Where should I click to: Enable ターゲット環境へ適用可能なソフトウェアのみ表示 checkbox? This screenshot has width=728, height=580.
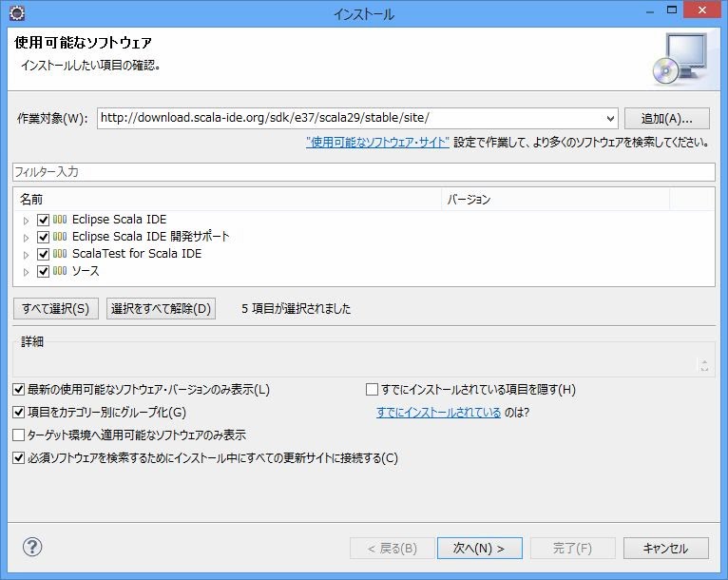coord(19,435)
